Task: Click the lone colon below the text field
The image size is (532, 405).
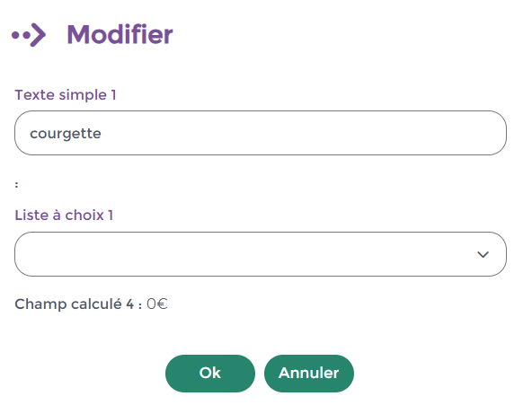Action: click(x=16, y=185)
